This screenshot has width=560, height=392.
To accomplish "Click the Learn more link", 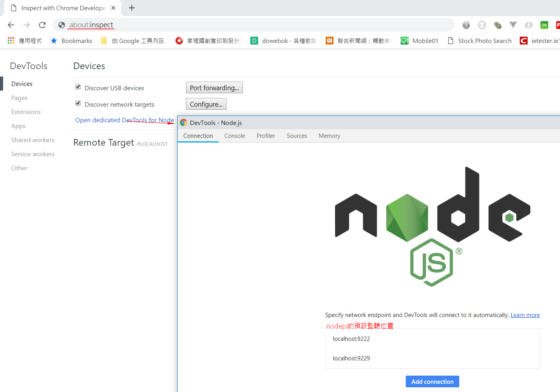I will click(525, 315).
